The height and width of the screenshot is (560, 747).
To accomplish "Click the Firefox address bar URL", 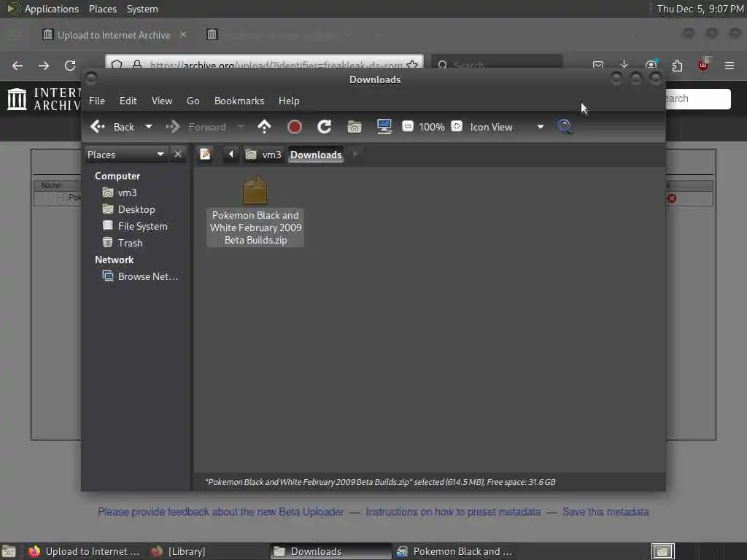I will coord(275,64).
